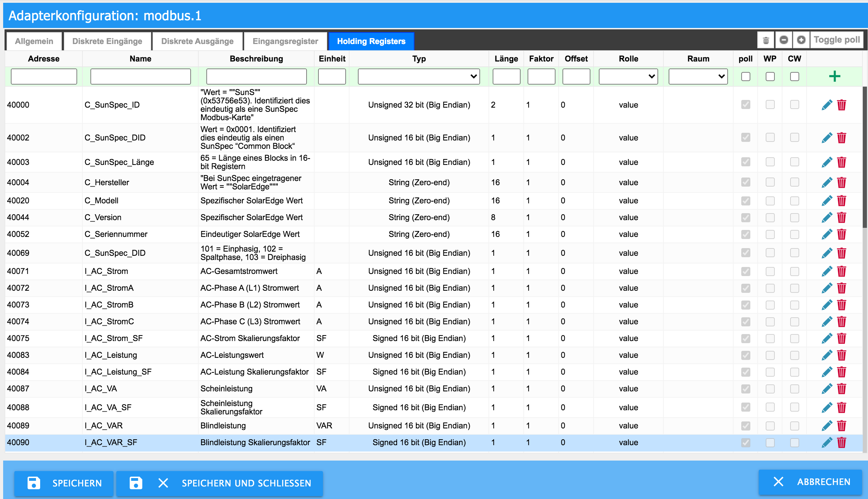Click the Länge filter input field
868x499 pixels.
(x=506, y=77)
